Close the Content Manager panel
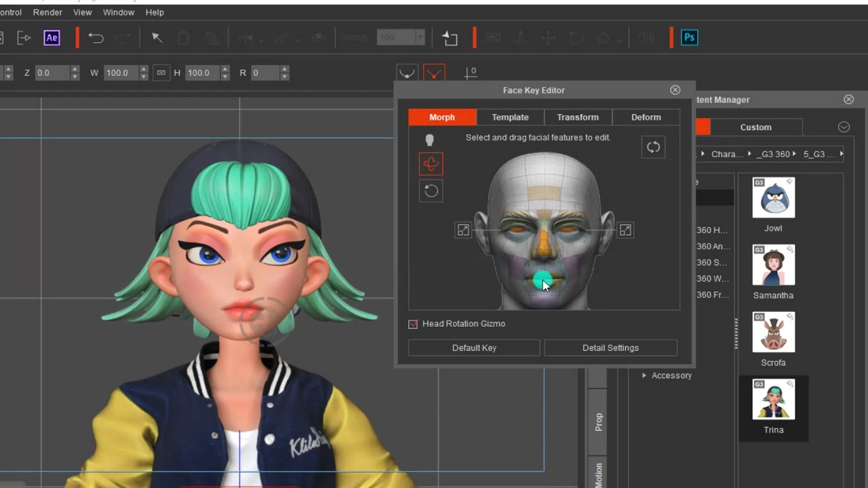 (848, 100)
